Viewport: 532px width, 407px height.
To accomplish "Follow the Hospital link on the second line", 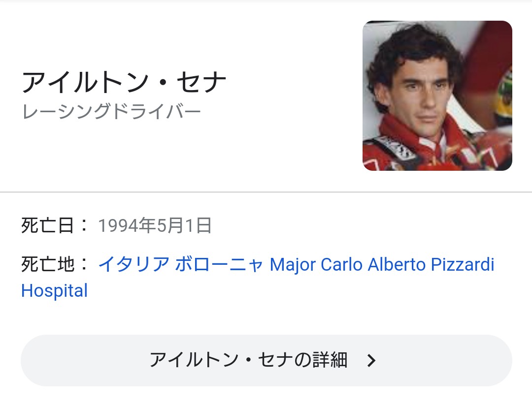I will tap(54, 291).
